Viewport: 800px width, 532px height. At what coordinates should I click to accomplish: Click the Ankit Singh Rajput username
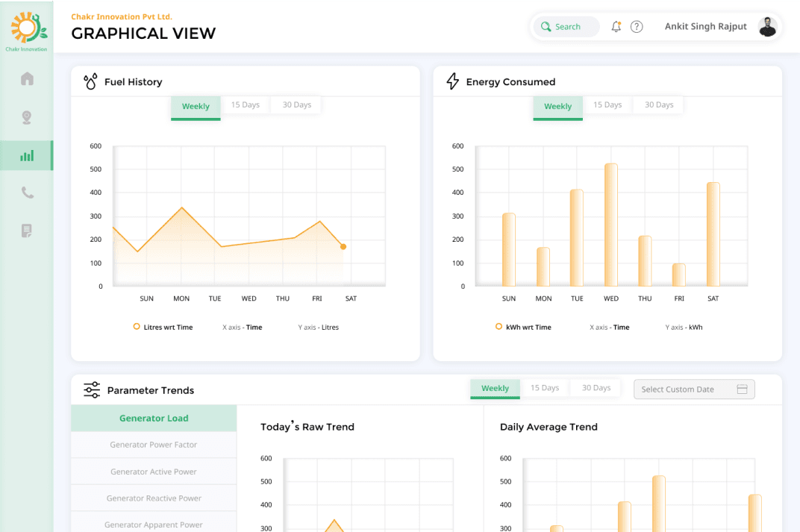coord(706,27)
